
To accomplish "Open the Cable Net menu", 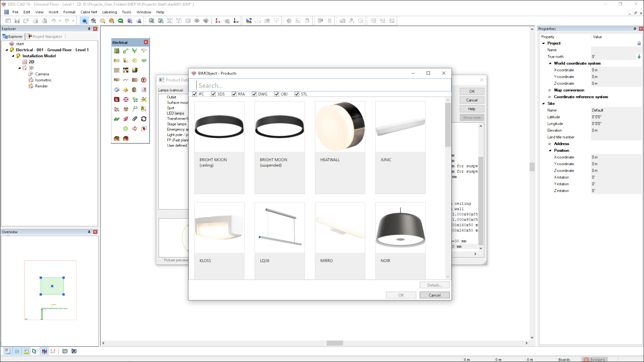I will 89,12.
